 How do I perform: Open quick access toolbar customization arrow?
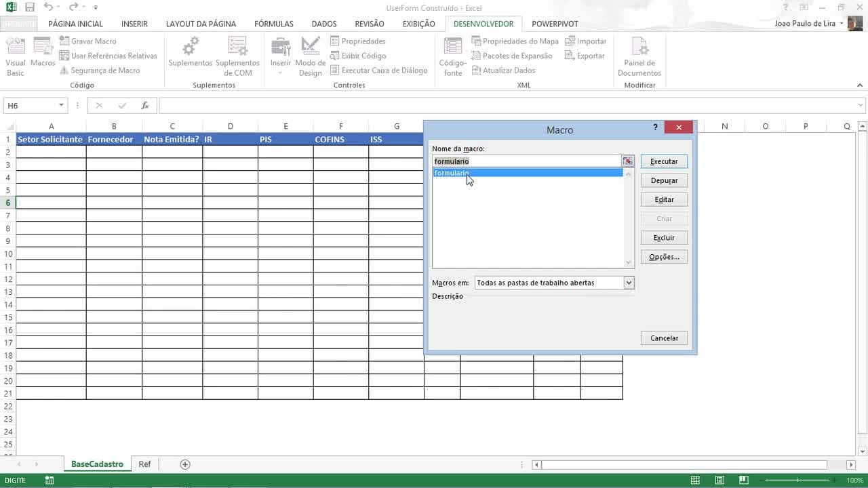pos(96,7)
